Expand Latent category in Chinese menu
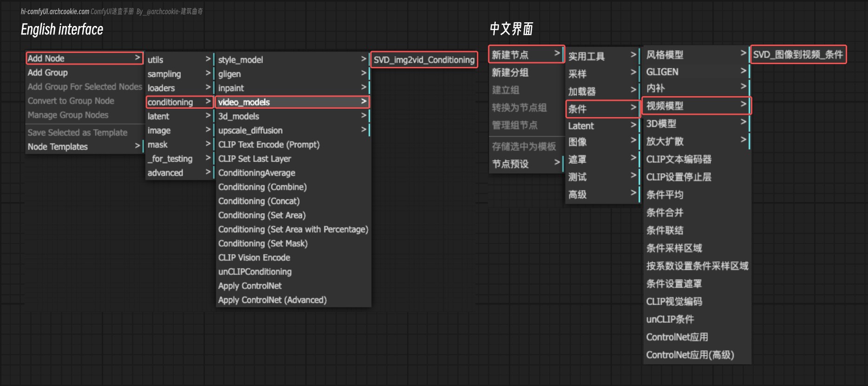The image size is (868, 386). pos(602,126)
